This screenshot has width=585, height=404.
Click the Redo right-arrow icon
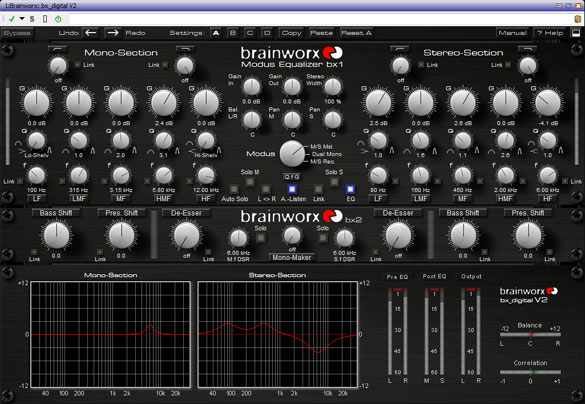coord(113,33)
